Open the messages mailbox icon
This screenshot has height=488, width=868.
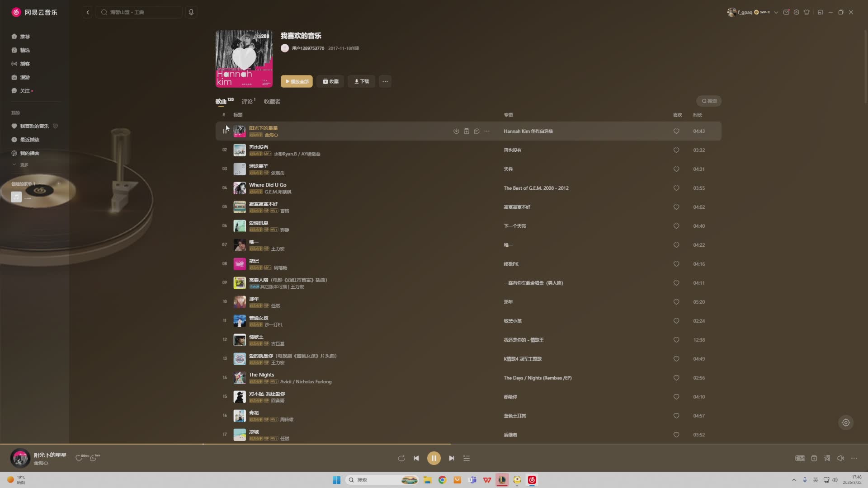[x=786, y=12]
